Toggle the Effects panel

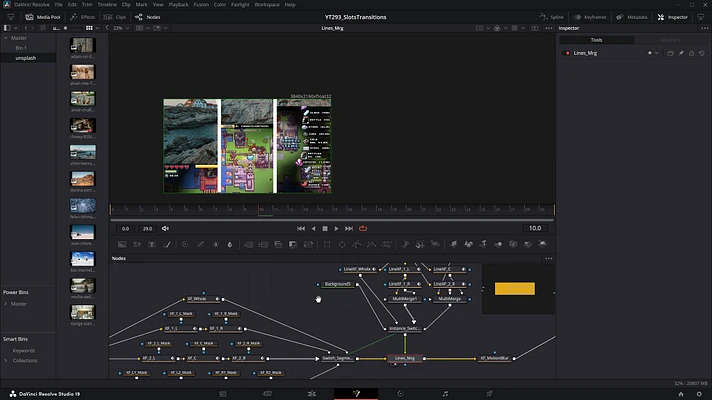point(83,17)
